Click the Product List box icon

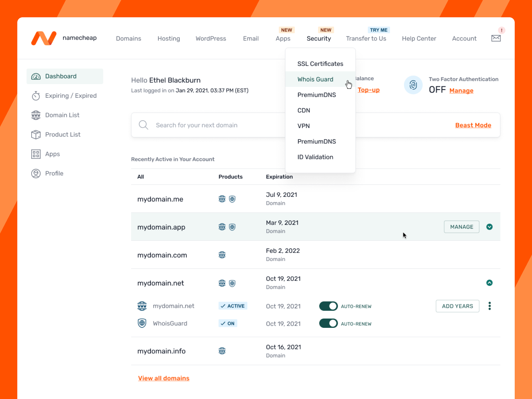click(x=36, y=135)
